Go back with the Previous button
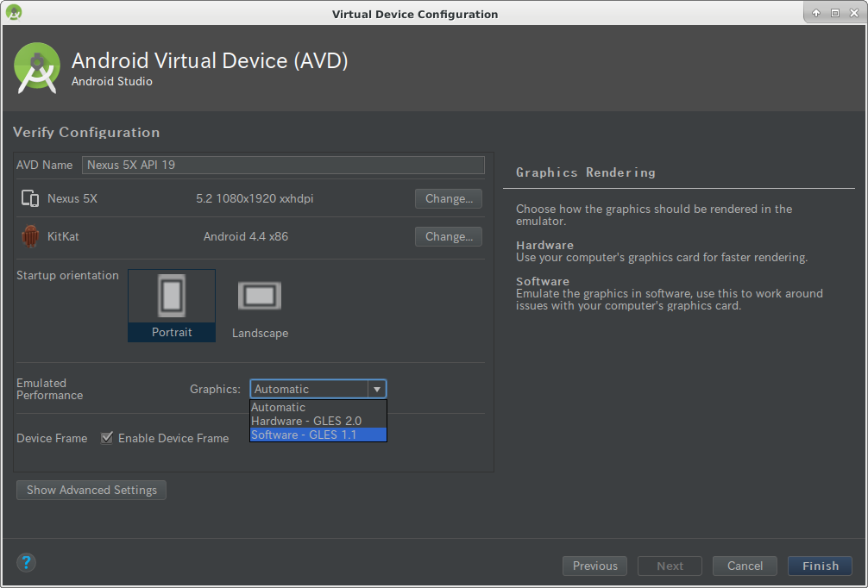868x588 pixels. (594, 566)
